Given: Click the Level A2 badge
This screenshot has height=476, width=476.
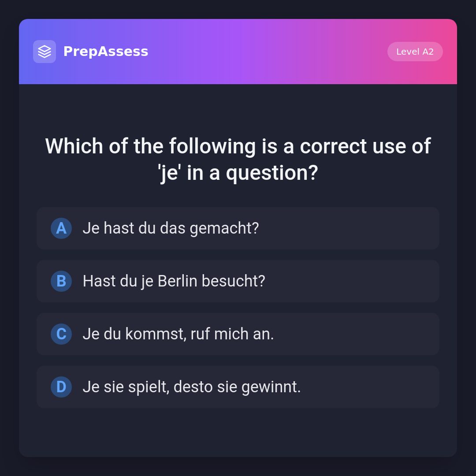Looking at the screenshot, I should tap(415, 52).
